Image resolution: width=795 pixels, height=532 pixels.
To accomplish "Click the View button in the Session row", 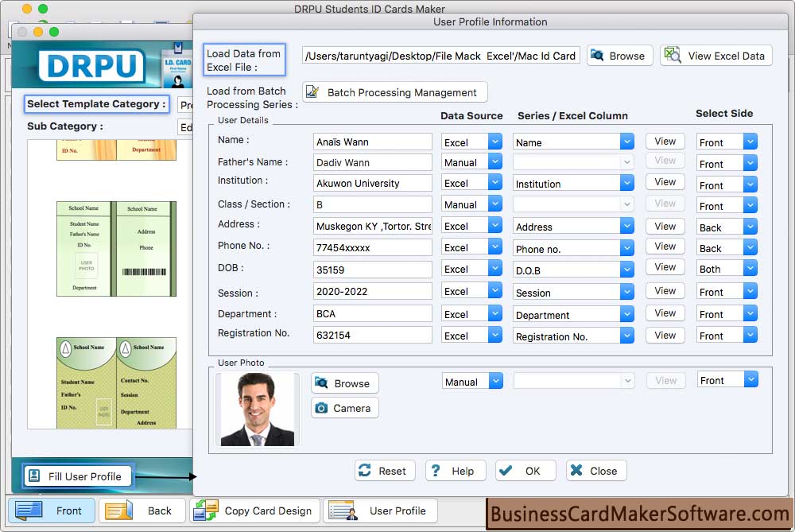I will 665,290.
